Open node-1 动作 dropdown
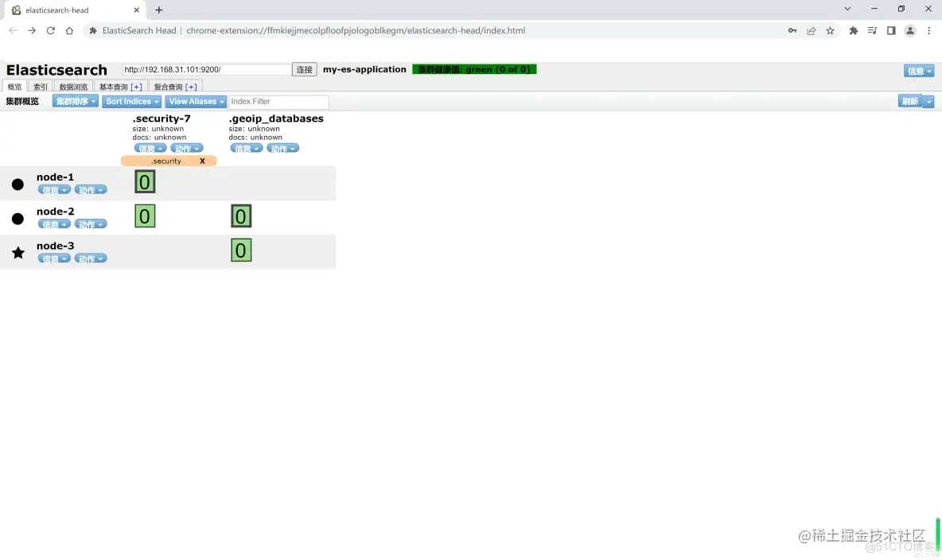Image resolution: width=942 pixels, height=560 pixels. [x=91, y=190]
